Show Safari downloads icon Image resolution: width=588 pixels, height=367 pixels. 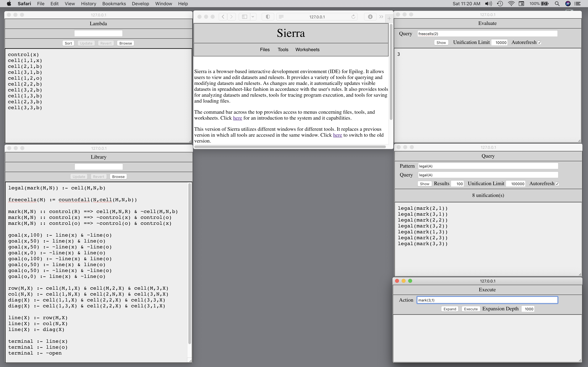point(370,17)
